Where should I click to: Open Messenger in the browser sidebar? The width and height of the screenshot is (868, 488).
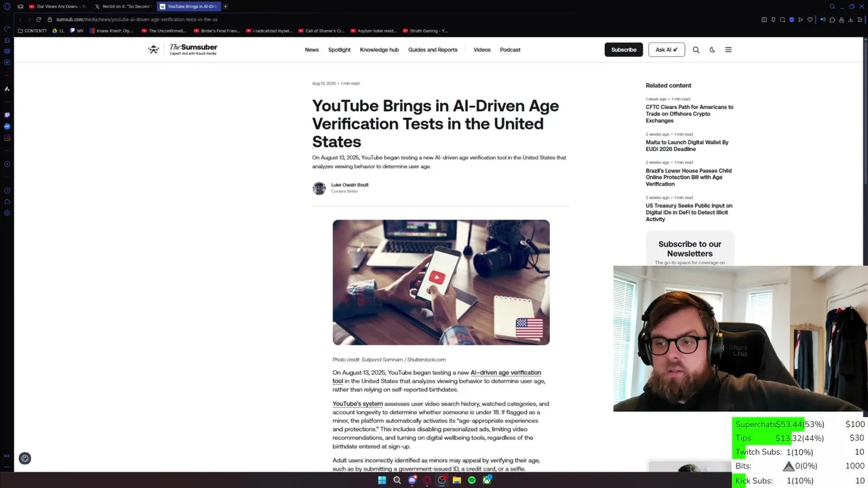click(x=7, y=127)
